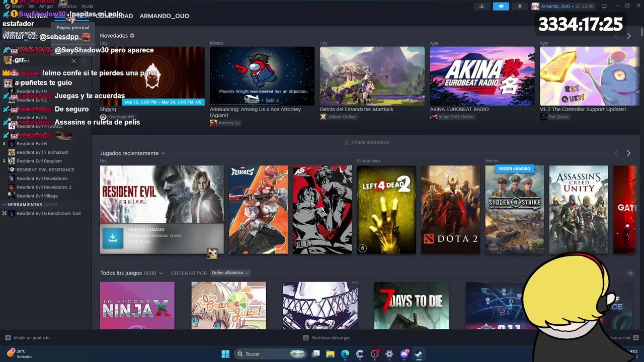Click the Resident Evil Village sidebar icon
The width and height of the screenshot is (644, 362).
(12, 196)
